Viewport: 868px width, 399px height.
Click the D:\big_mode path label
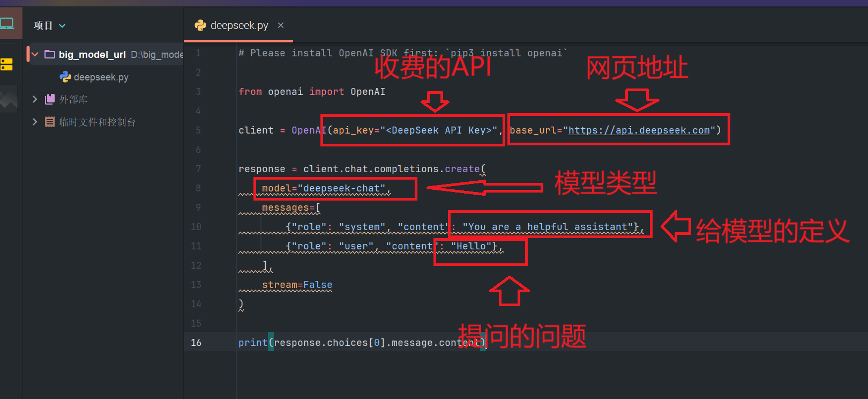pyautogui.click(x=157, y=55)
